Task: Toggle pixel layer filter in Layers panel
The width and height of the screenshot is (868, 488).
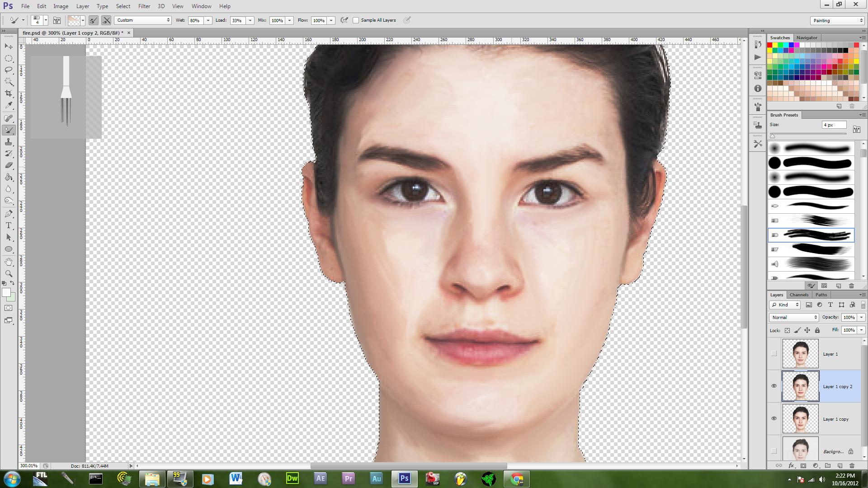Action: tap(809, 305)
